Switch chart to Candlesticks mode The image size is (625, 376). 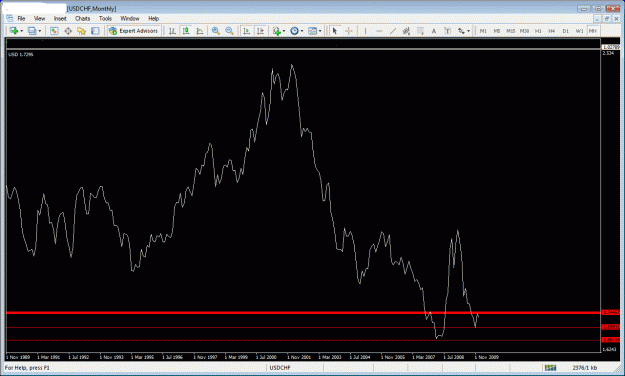pos(186,31)
